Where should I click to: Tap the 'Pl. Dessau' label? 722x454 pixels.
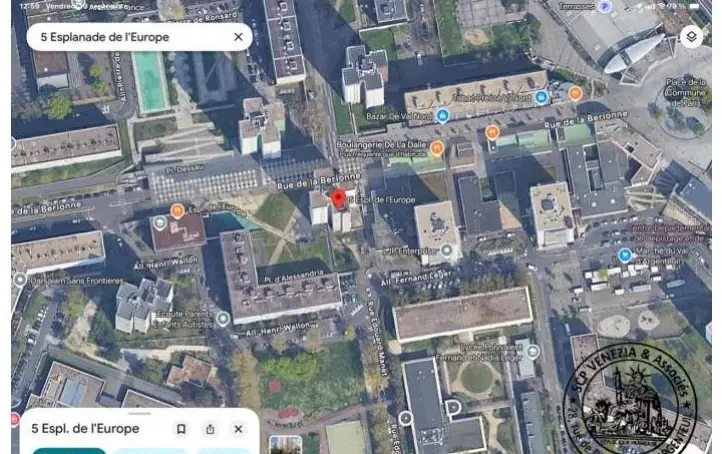point(184,169)
